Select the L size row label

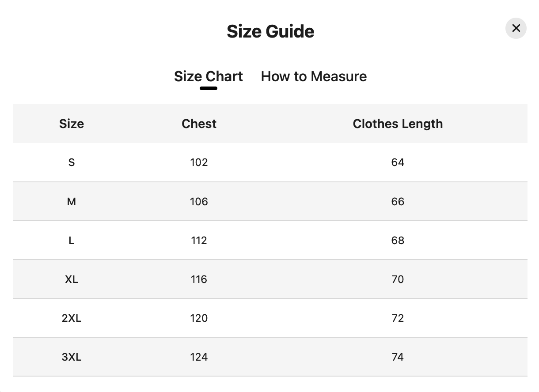pos(72,241)
